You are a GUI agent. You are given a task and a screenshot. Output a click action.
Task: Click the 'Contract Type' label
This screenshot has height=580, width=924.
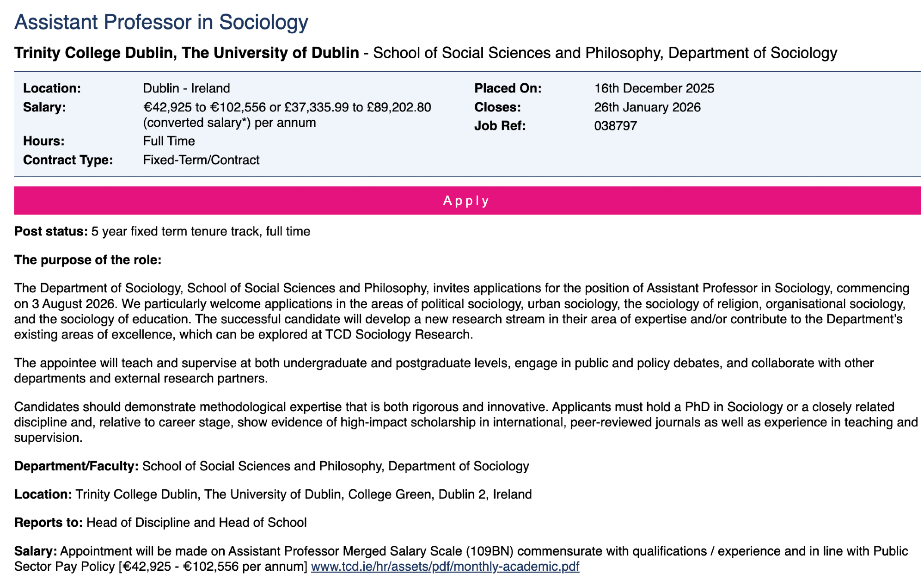[x=67, y=160]
